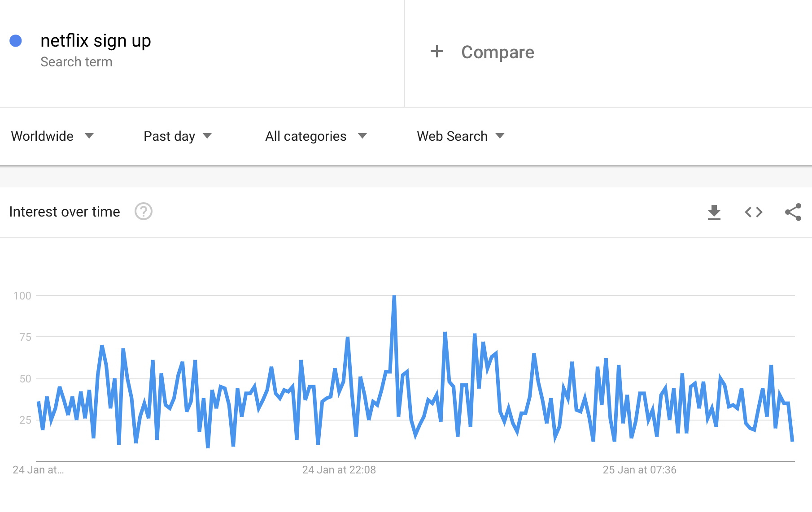Click the peak point at 100 on chart
Screen dimensions: 812x512
394,296
